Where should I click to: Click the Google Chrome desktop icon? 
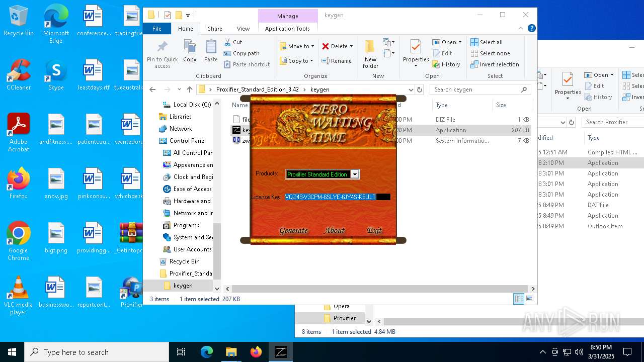coord(19,242)
